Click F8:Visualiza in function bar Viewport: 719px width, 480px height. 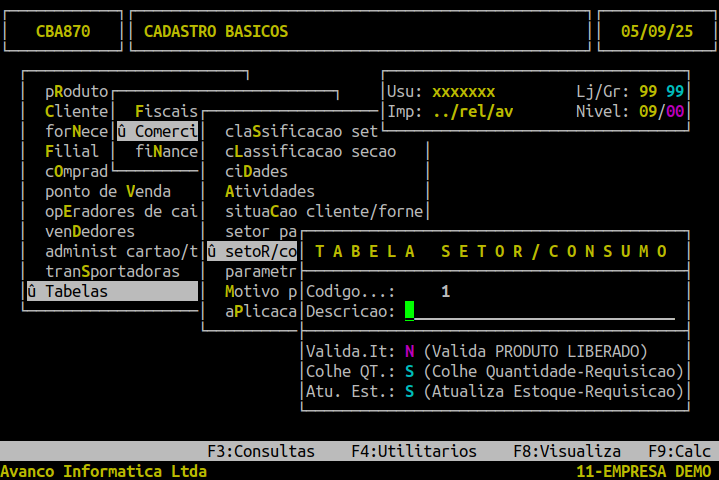coord(567,451)
